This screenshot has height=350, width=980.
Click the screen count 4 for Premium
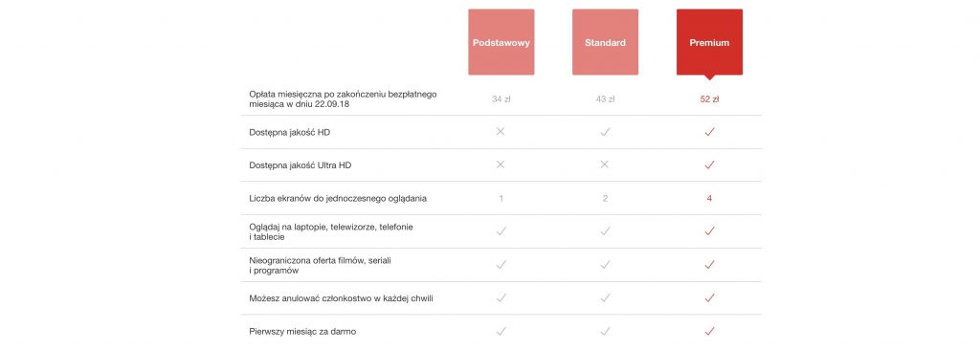[x=709, y=198]
